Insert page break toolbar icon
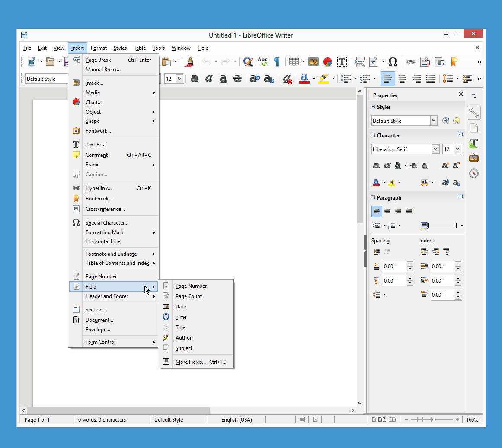 point(360,62)
